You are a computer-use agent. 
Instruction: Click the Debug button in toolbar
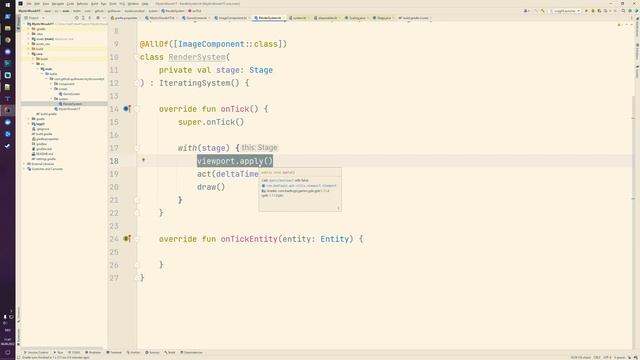(593, 11)
